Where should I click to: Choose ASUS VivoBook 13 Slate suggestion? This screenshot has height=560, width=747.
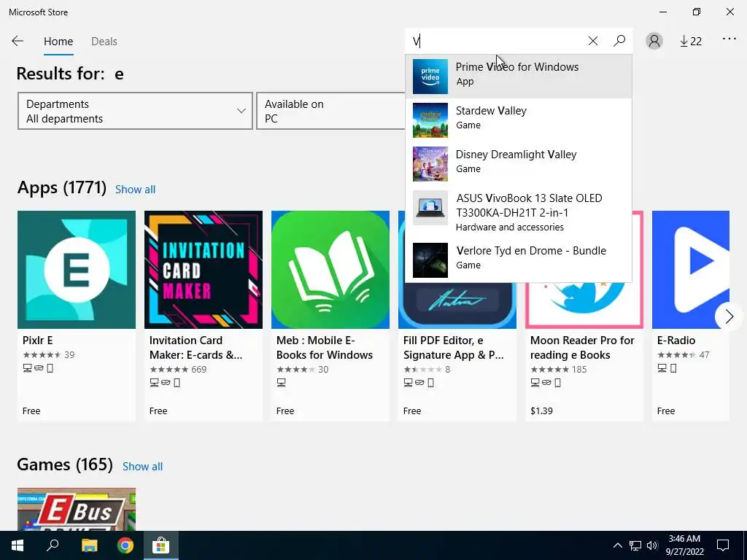(519, 212)
